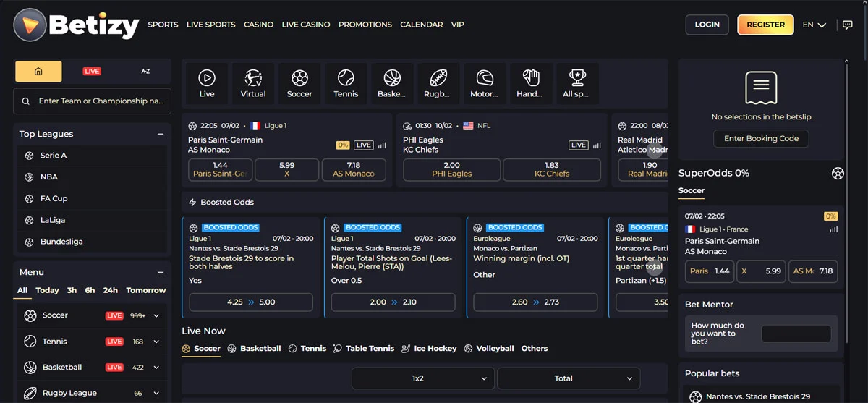This screenshot has height=403, width=868.
Task: Click the Tennis ball icon in Menu
Action: [x=30, y=342]
